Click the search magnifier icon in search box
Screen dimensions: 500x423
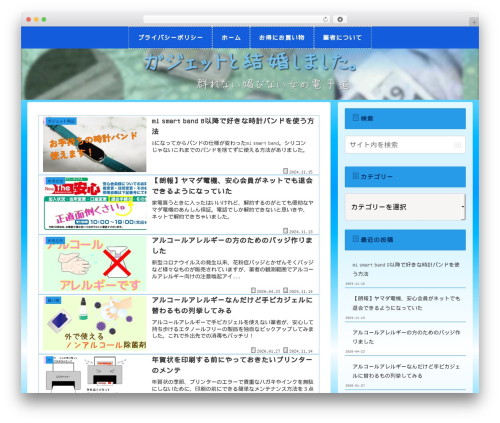point(457,145)
